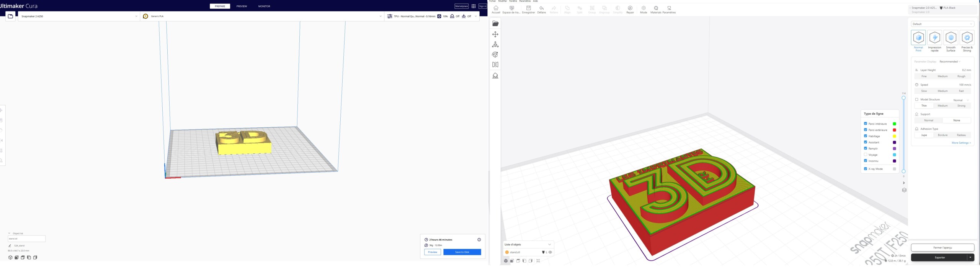Open the Paramètres toolbar icon in Luban
The height and width of the screenshot is (270, 980).
coord(669,8)
